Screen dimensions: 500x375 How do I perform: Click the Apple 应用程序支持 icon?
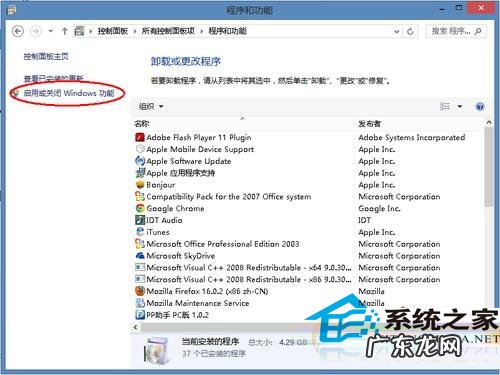pos(140,173)
